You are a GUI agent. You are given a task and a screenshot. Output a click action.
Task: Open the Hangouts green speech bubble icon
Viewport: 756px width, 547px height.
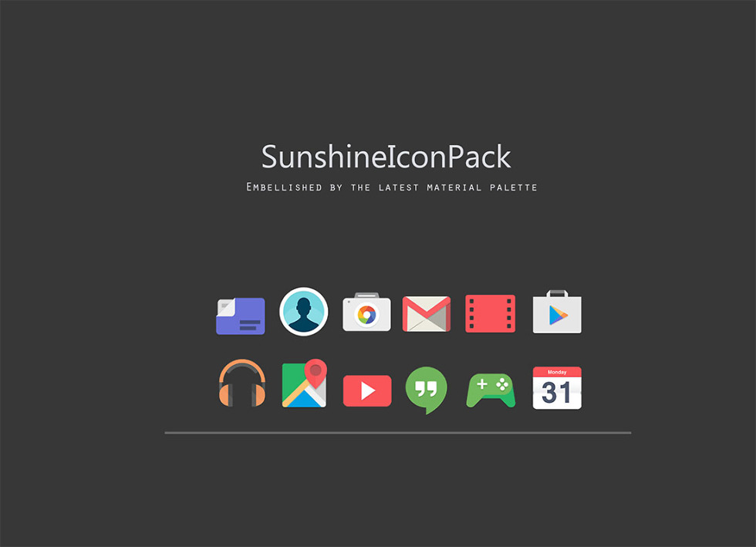pos(427,388)
